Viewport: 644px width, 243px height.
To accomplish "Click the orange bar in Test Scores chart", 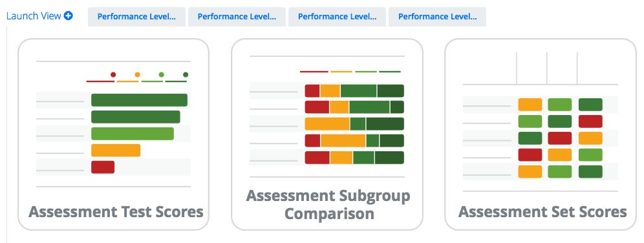I will pyautogui.click(x=116, y=150).
